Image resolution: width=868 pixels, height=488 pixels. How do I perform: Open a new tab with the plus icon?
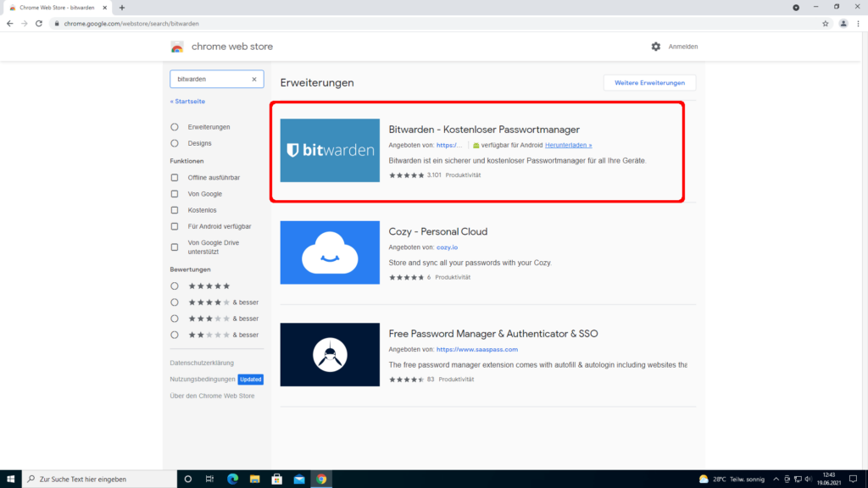pyautogui.click(x=122, y=8)
